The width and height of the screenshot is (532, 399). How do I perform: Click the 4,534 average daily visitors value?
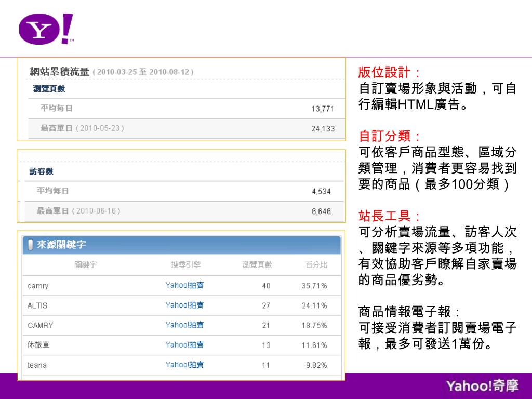321,191
